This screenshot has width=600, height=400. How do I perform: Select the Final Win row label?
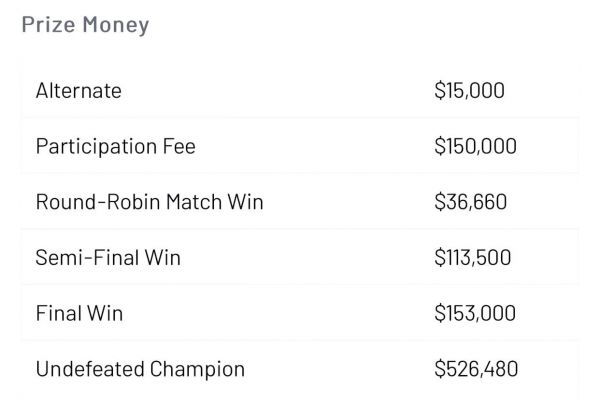pos(79,313)
